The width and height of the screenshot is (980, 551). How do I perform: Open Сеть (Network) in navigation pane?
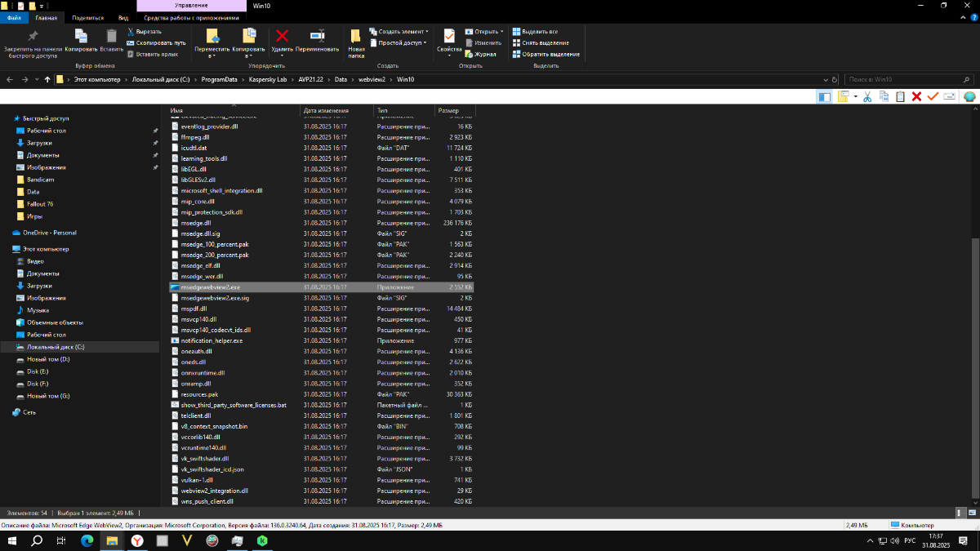pyautogui.click(x=29, y=412)
